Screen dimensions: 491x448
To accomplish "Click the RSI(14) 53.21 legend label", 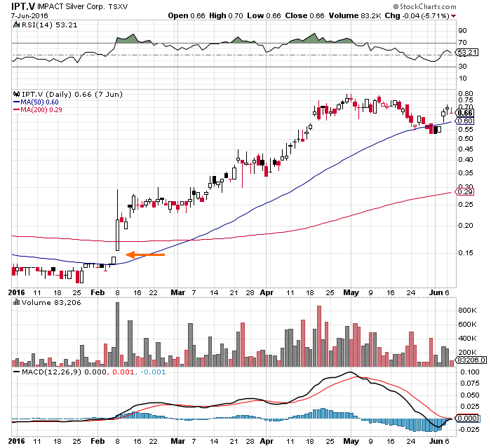I will pos(49,25).
